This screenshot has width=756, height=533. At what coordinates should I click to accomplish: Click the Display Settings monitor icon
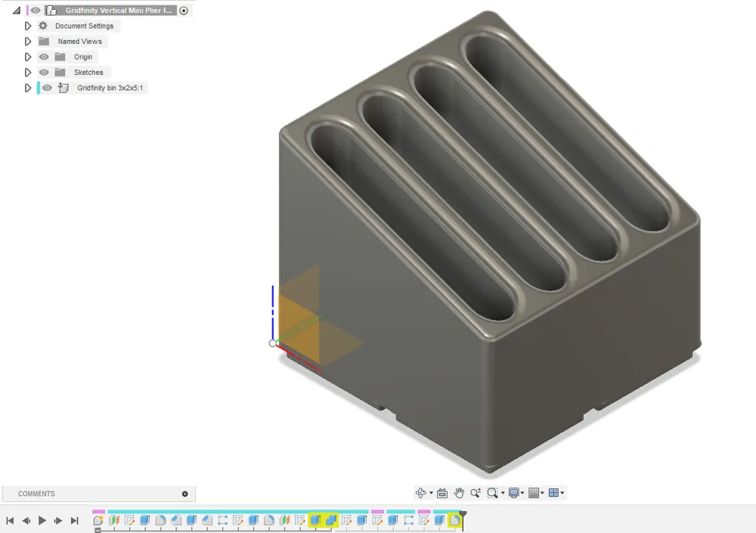coord(514,492)
